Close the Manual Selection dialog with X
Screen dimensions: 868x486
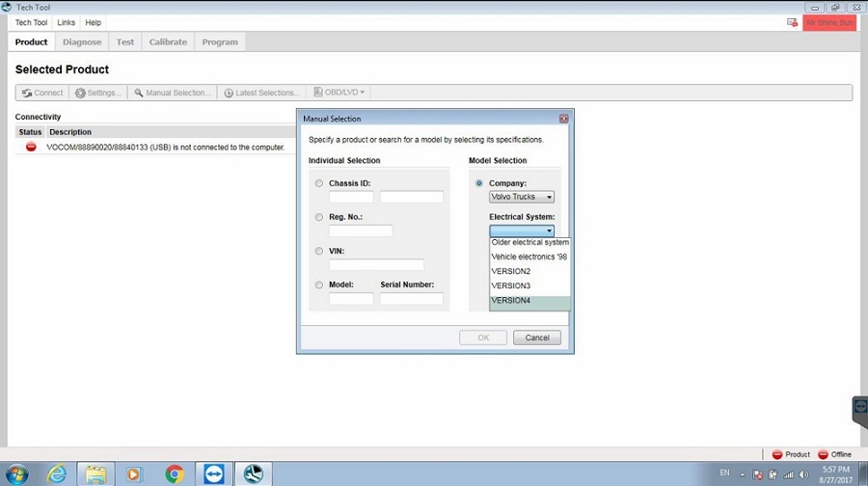click(563, 119)
